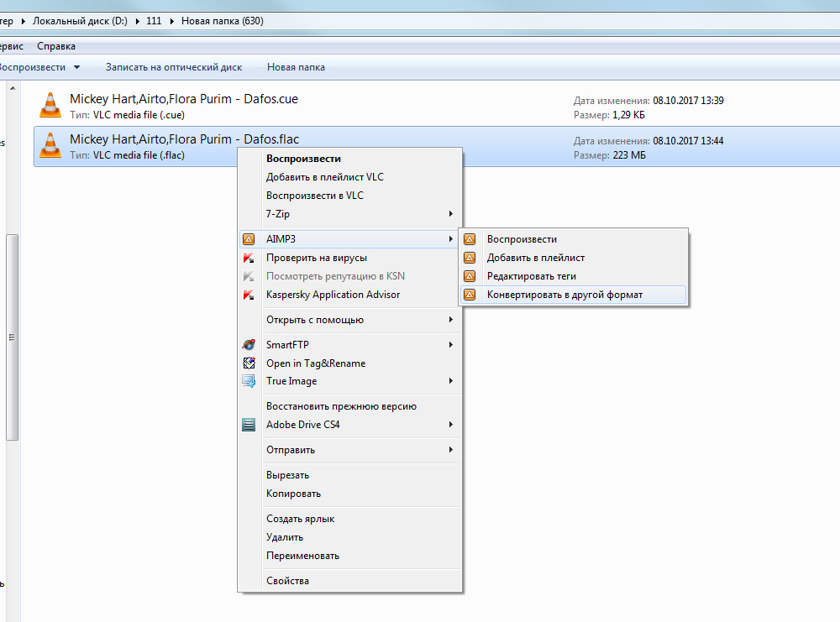Viewport: 840px width, 622px height.
Task: Expand arrow next to 7-Zip
Action: click(x=451, y=214)
